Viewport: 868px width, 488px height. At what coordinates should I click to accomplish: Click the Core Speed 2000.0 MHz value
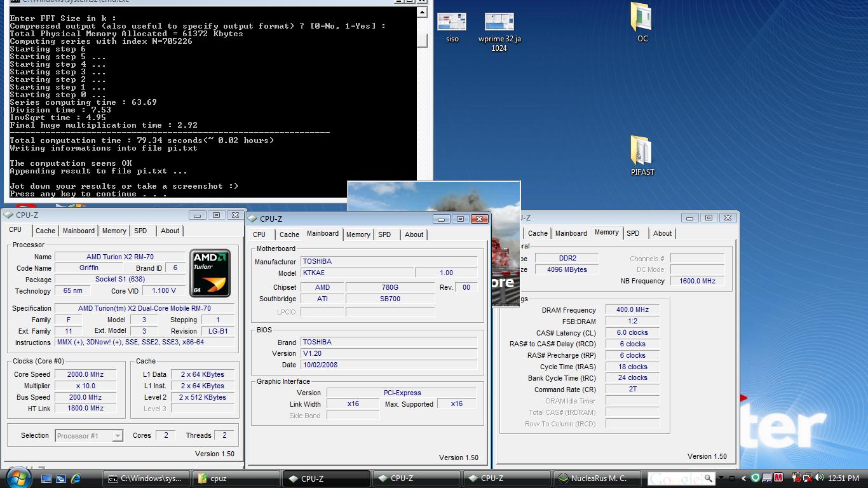tap(85, 375)
